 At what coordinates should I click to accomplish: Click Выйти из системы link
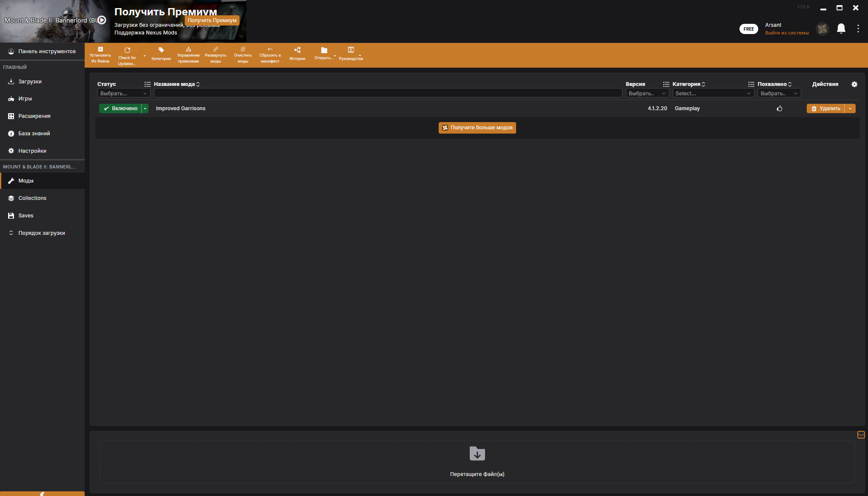point(787,33)
